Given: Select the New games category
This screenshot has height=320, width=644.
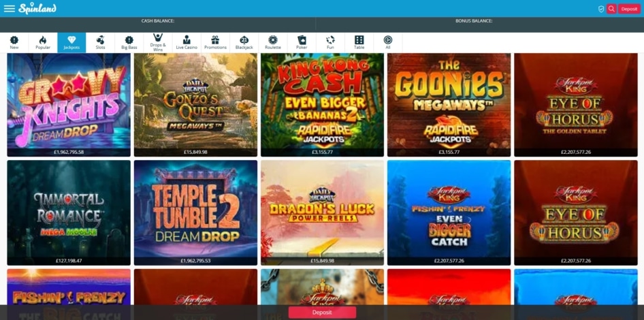Looking at the screenshot, I should click(14, 42).
